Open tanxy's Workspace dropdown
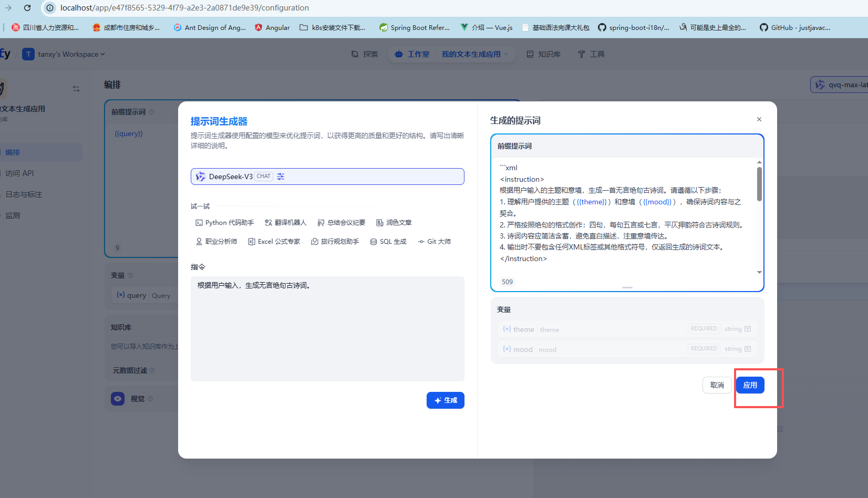 (63, 54)
